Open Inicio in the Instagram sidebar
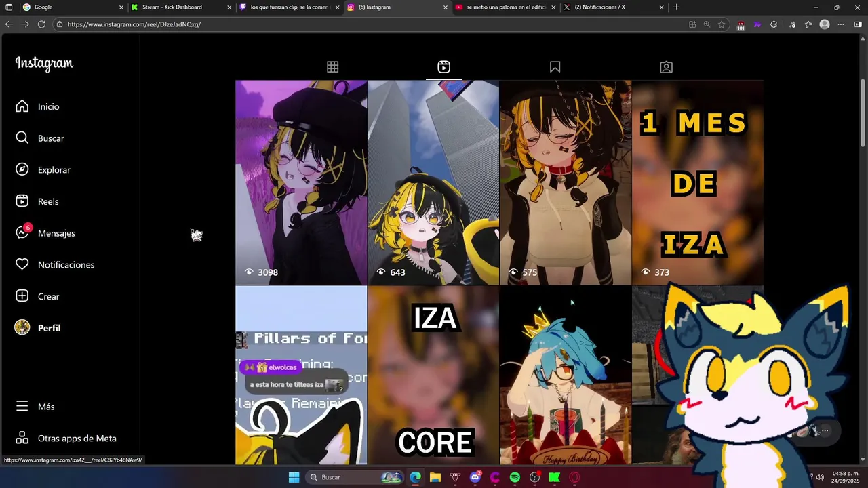Screen dimensions: 868x488 [x=37, y=106]
